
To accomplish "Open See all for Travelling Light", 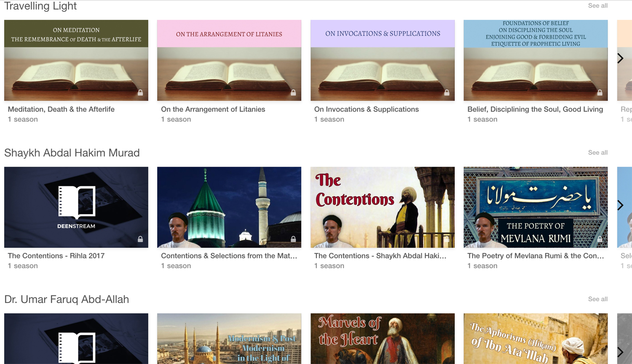I will [597, 5].
